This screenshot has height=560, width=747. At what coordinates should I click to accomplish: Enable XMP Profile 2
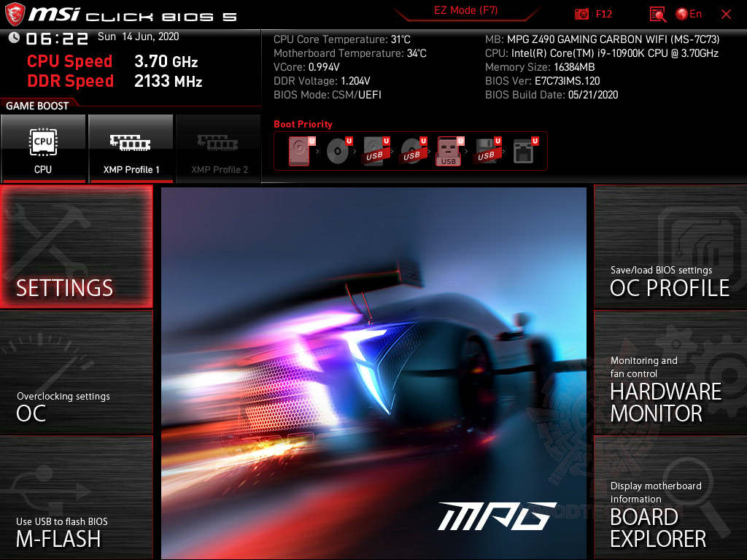tap(219, 149)
